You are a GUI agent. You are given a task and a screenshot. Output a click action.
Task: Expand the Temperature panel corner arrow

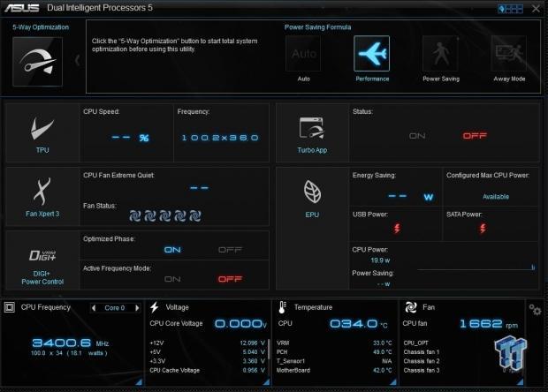tap(393, 382)
